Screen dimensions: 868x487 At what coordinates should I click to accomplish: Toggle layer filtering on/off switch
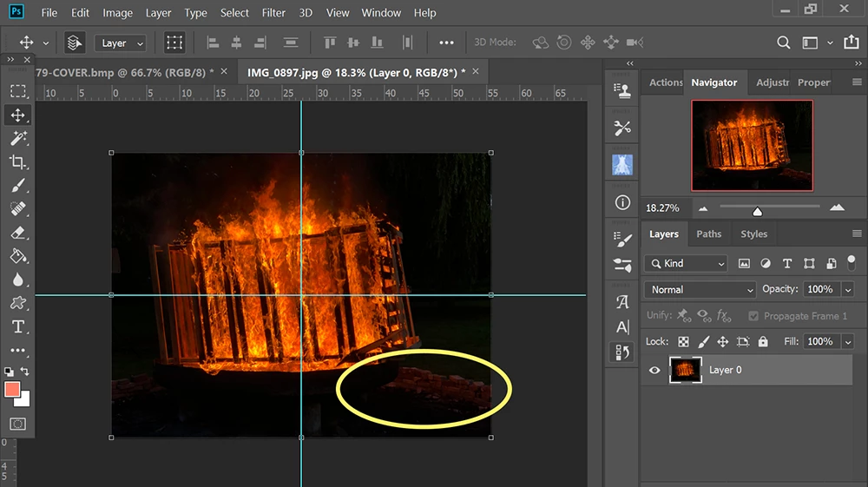coord(852,263)
